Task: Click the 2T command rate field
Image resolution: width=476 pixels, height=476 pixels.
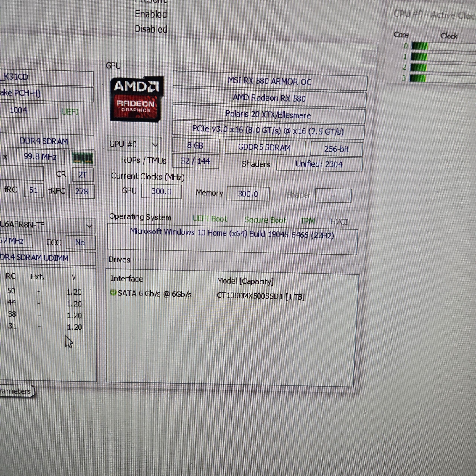Action: [x=83, y=175]
